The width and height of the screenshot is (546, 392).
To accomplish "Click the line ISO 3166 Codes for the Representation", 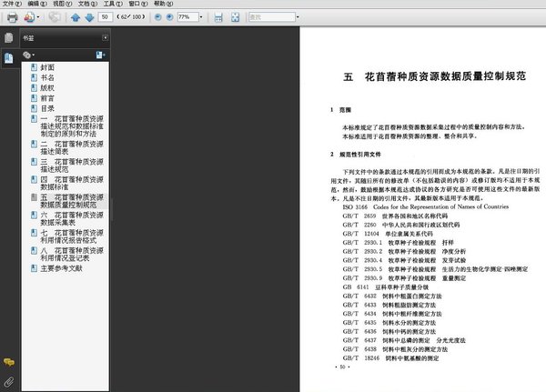I will coord(426,206).
